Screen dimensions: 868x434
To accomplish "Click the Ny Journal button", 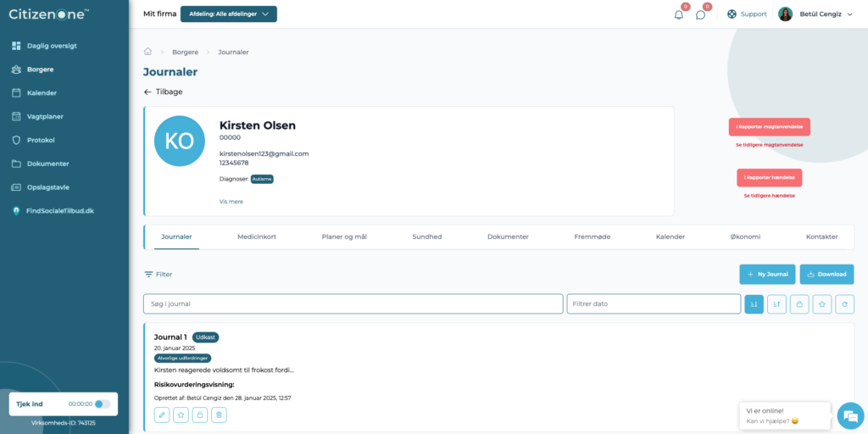I will coord(767,274).
